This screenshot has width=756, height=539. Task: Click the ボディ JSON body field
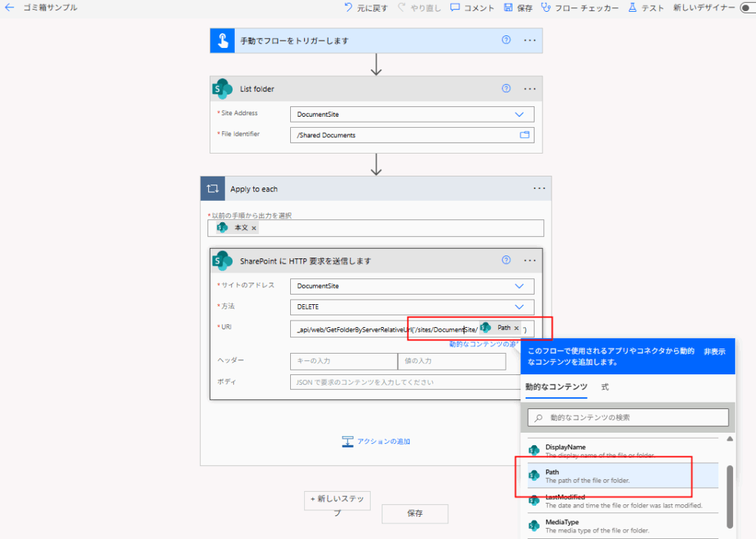(405, 382)
